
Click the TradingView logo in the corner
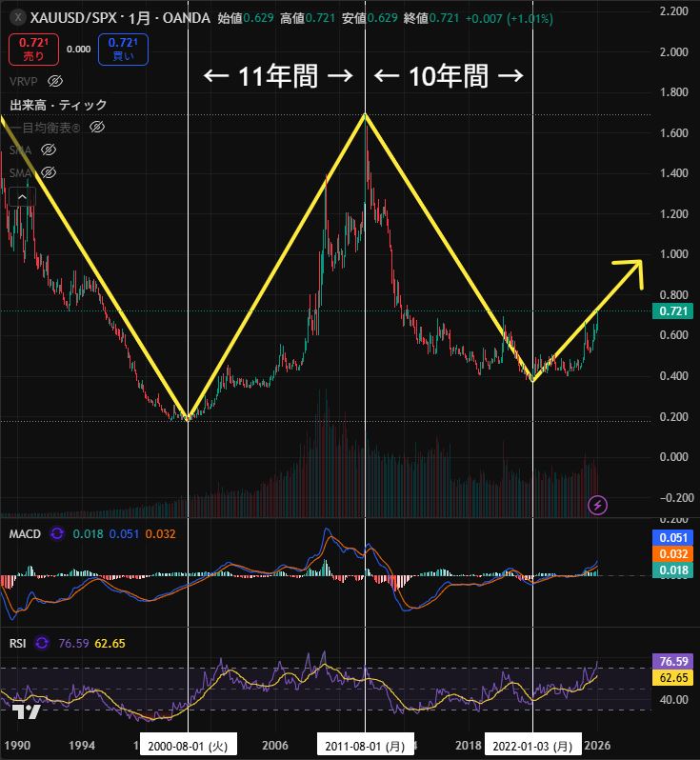26,712
